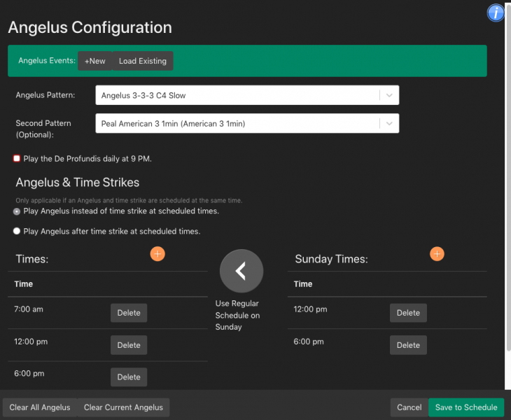Select Play Angelus after time strike
Screen dimensions: 511x420
pos(17,231)
